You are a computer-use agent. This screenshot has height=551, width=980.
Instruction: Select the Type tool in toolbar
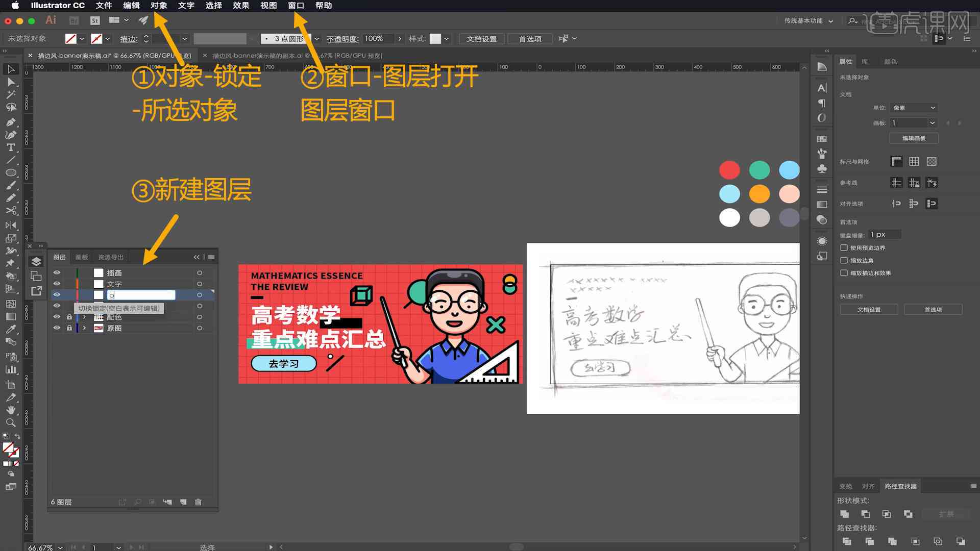(x=9, y=146)
